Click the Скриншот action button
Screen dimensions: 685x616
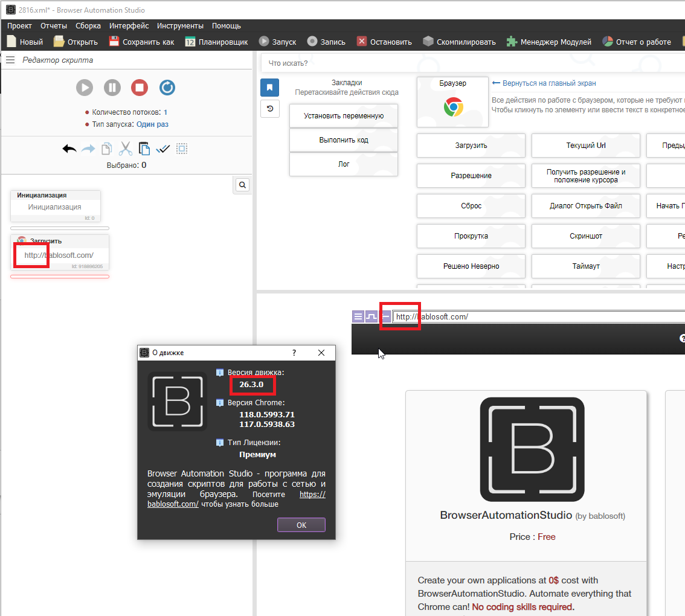click(x=585, y=236)
